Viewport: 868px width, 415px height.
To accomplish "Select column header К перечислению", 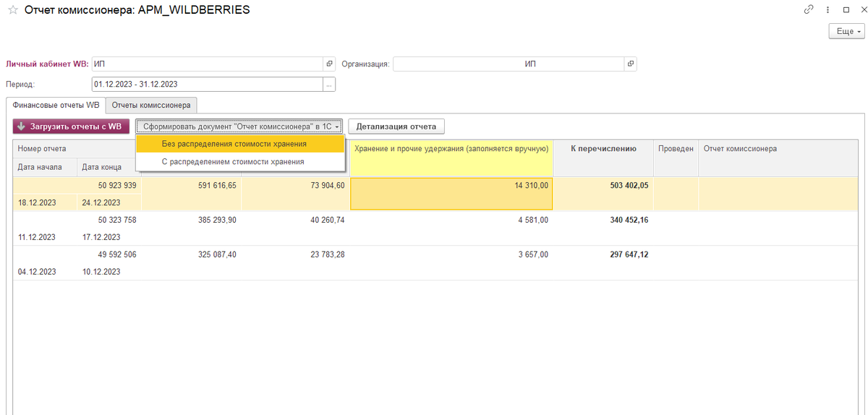I will point(603,149).
